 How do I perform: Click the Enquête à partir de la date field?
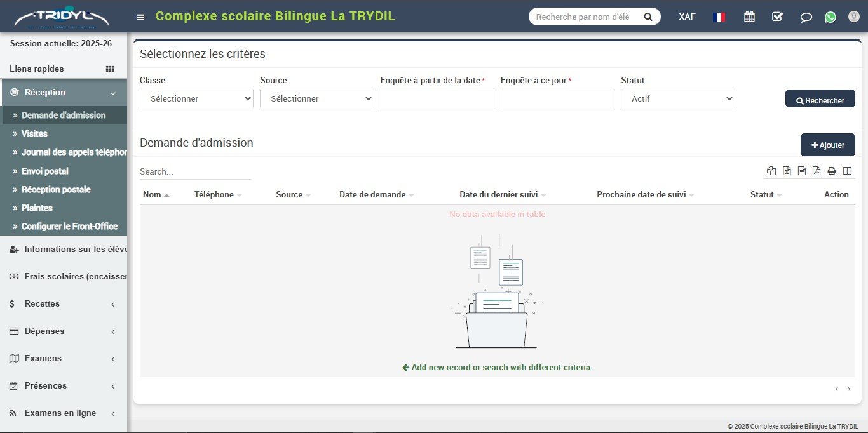(437, 98)
